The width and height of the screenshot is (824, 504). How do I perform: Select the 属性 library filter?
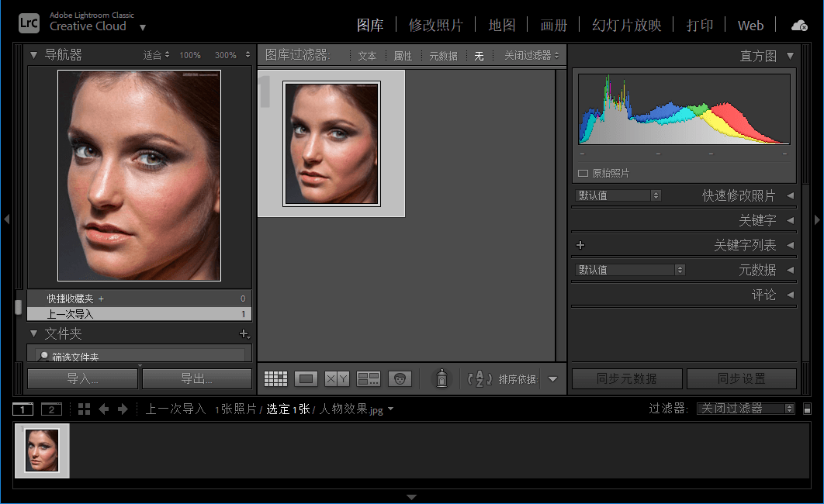point(403,56)
